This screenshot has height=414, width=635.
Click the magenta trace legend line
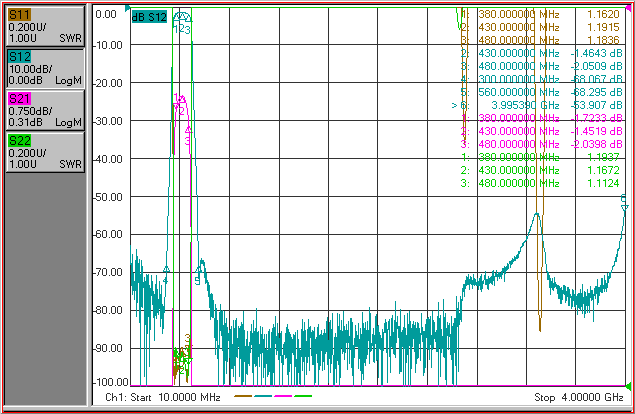[283, 396]
